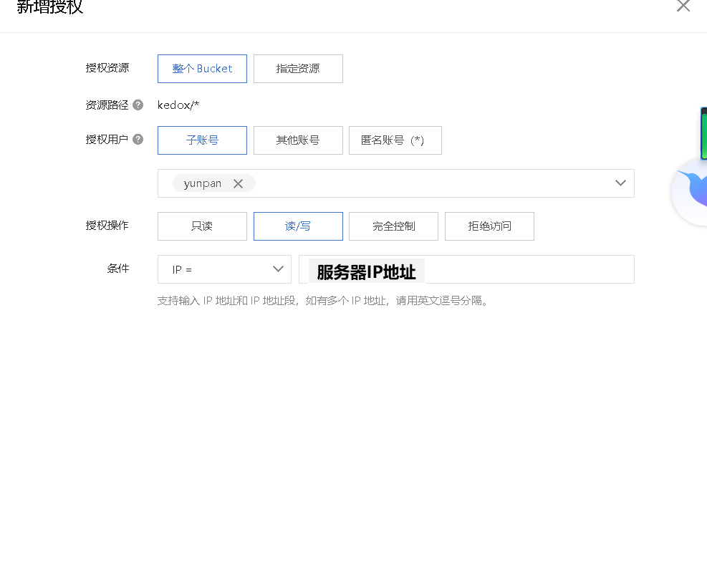Open help icon next to 资源路径
The width and height of the screenshot is (707, 588).
pos(138,105)
